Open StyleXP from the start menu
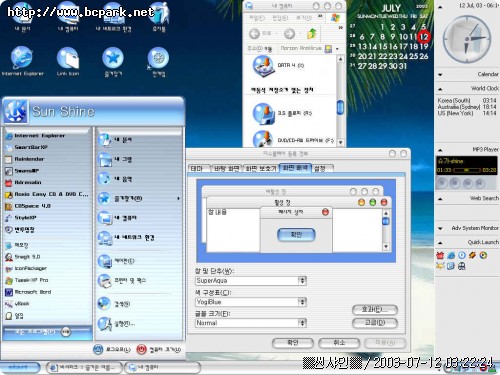The width and height of the screenshot is (500, 375). (21, 218)
